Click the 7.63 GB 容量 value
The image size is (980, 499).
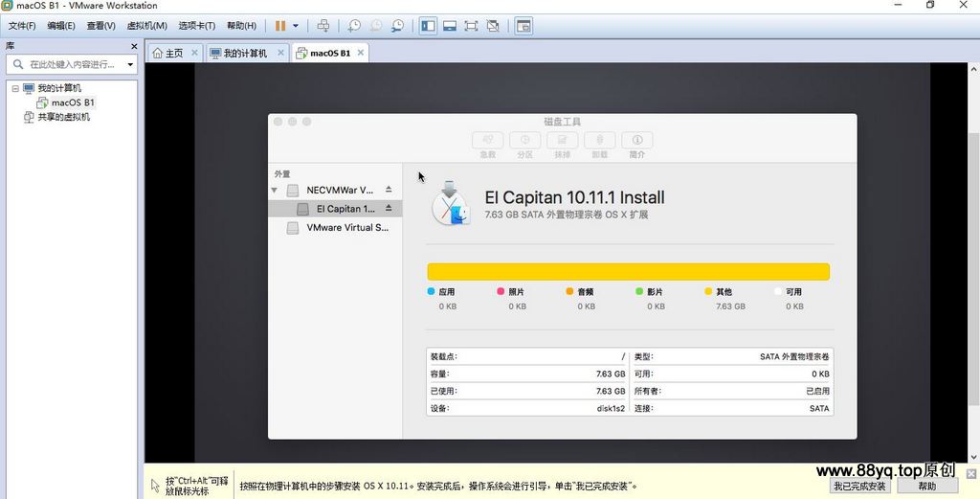tap(611, 374)
